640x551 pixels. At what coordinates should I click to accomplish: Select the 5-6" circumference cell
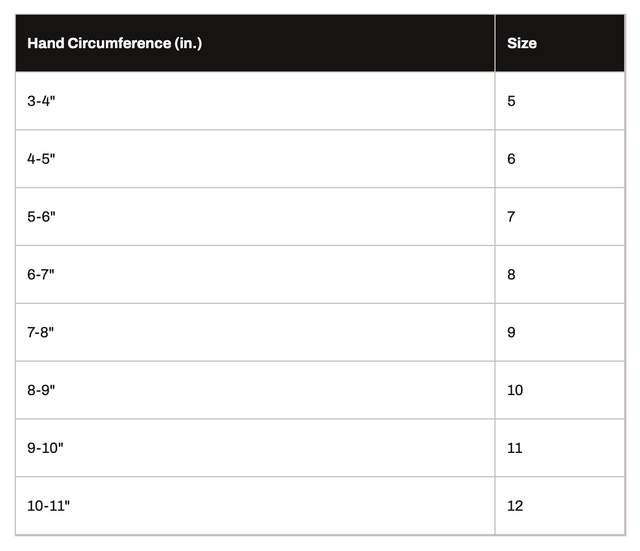(x=255, y=217)
